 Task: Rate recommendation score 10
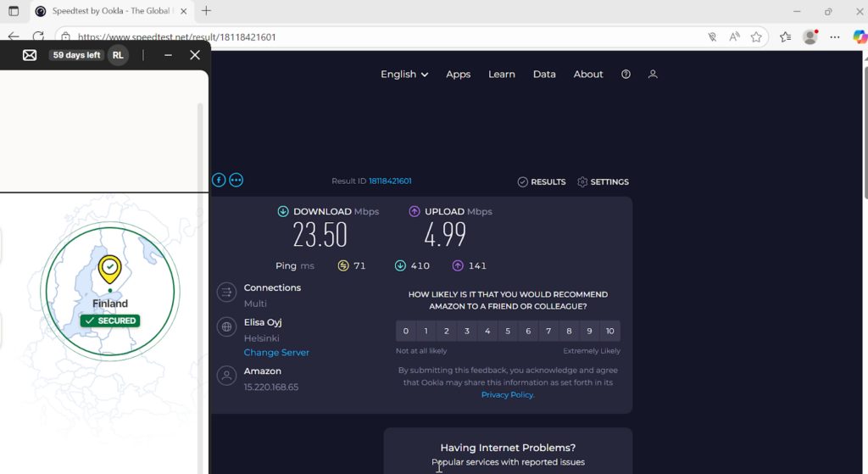coord(610,331)
